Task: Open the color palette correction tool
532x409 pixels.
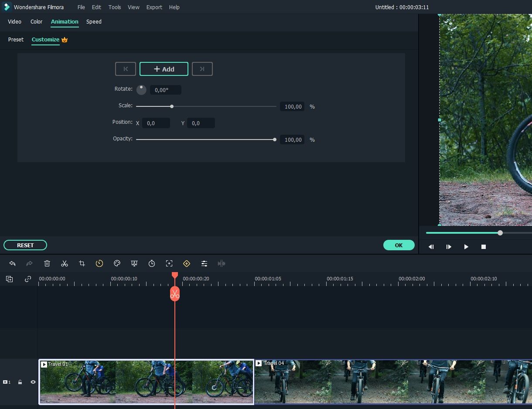Action: [x=117, y=263]
